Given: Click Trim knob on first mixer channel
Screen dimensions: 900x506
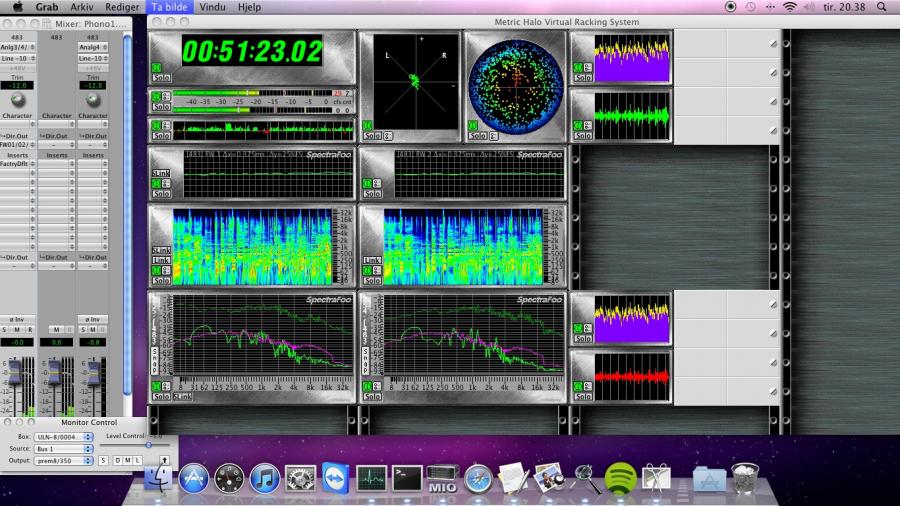Looking at the screenshot, I should (x=18, y=100).
